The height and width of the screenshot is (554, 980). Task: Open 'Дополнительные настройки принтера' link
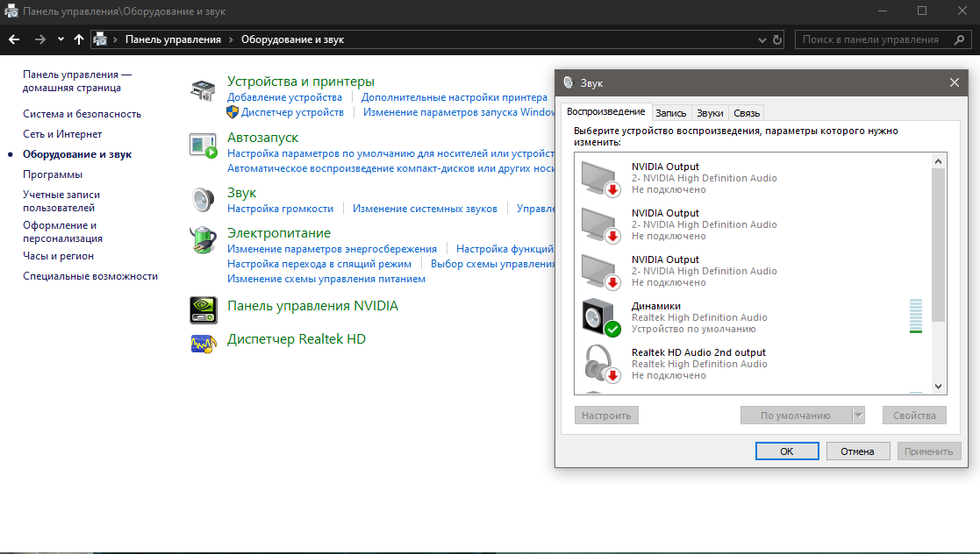454,97
